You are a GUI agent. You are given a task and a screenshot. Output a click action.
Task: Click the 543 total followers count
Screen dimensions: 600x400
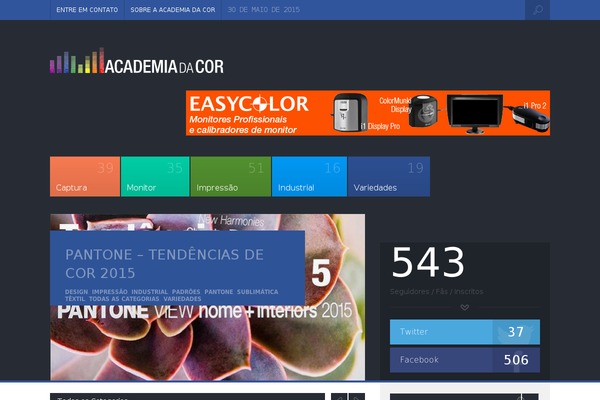coord(428,263)
